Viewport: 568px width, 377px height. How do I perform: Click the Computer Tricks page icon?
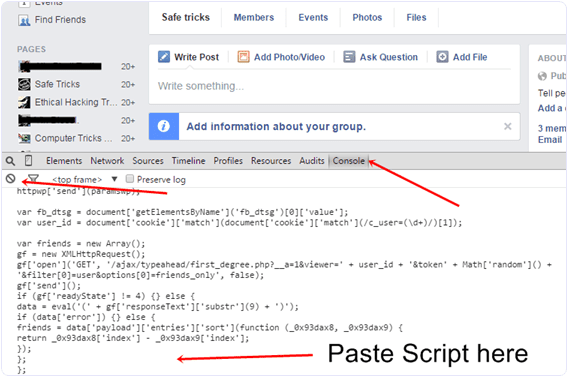24,138
